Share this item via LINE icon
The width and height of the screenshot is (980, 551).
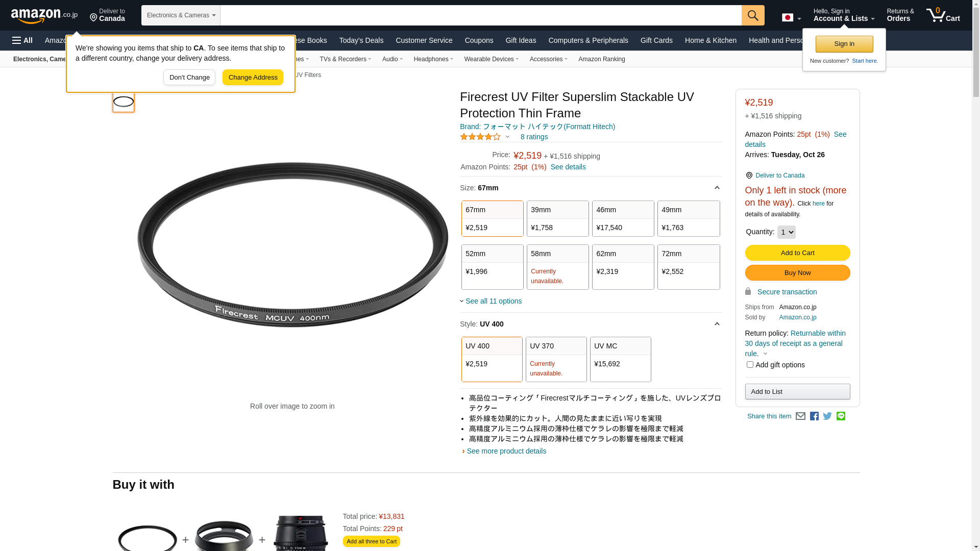(841, 416)
